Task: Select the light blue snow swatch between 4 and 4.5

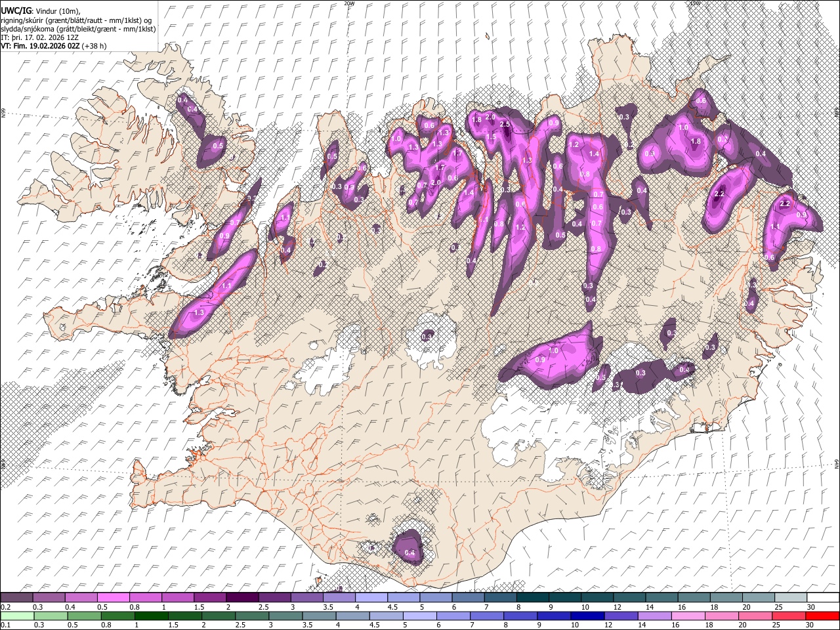Action: click(x=371, y=598)
